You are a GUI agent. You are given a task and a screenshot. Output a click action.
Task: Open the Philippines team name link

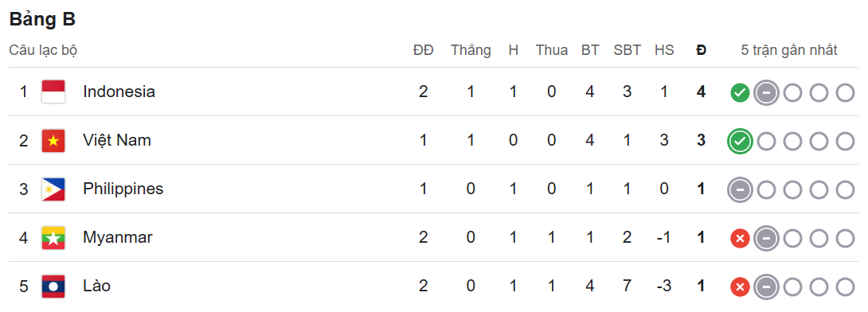coord(123,189)
